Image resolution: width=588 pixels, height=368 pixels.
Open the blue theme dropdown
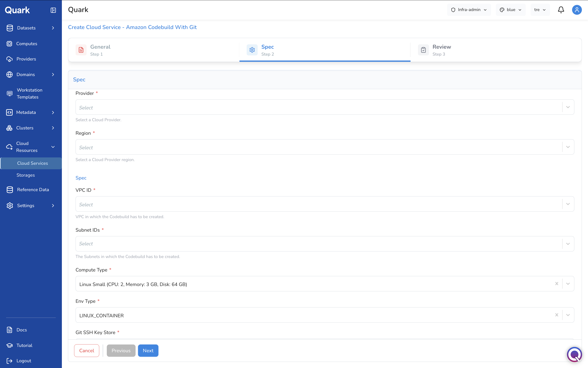511,10
